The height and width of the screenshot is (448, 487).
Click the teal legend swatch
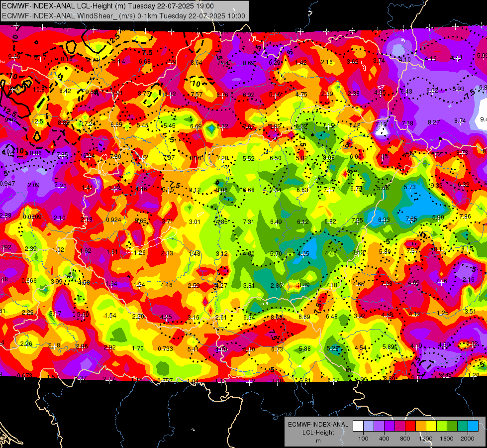(462, 426)
